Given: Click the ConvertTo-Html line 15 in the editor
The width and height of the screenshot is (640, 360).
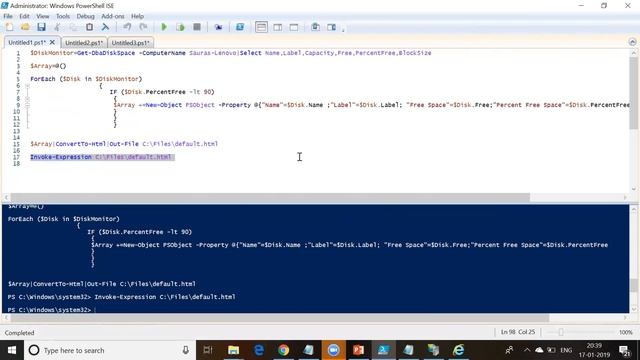Looking at the screenshot, I should pyautogui.click(x=124, y=144).
